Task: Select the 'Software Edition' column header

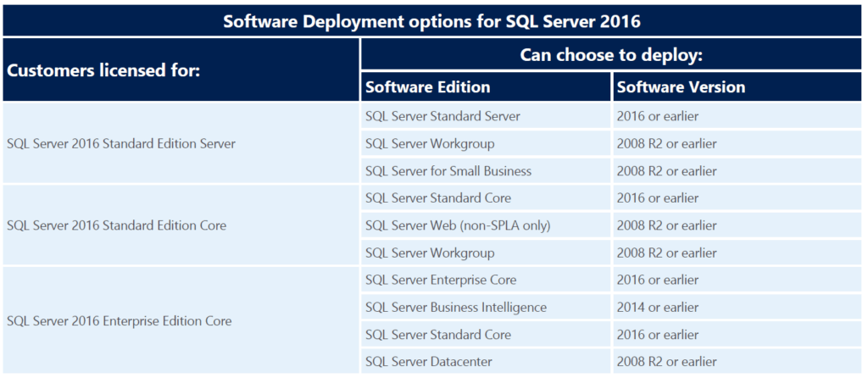Action: coord(427,87)
